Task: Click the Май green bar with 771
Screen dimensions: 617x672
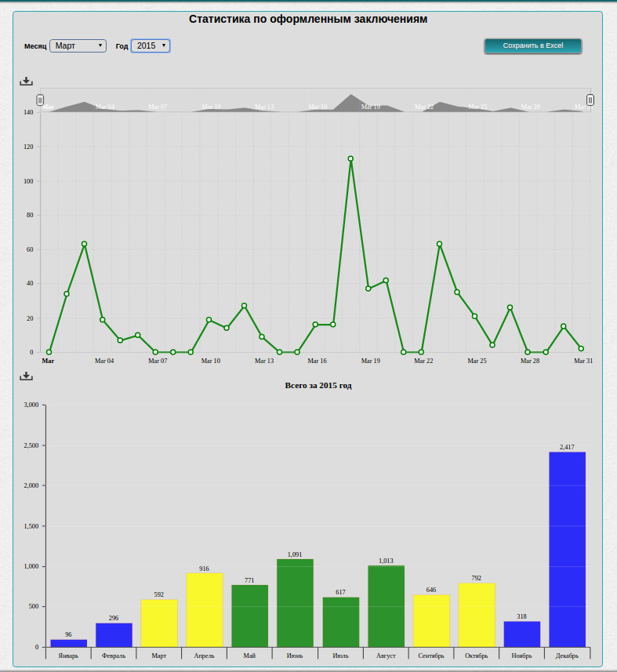Action: [249, 616]
